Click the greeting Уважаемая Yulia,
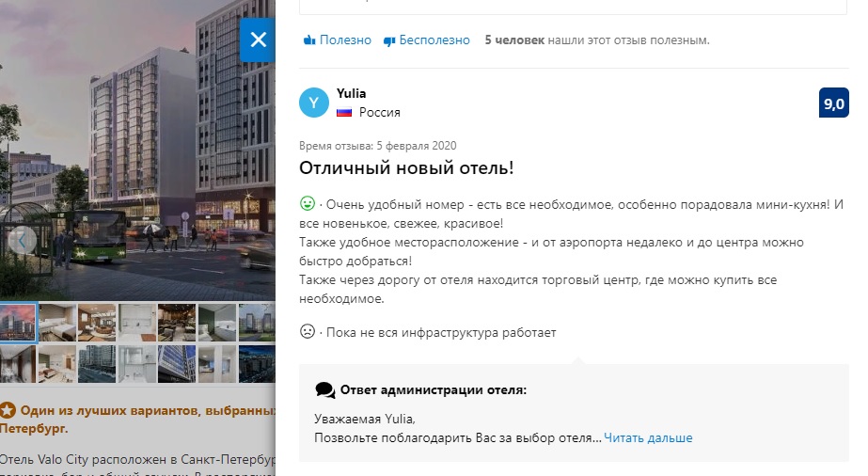Screen dimensions: 868x476 [x=365, y=419]
